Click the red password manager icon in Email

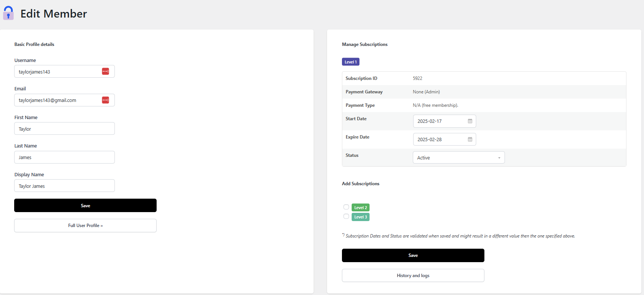click(x=106, y=100)
